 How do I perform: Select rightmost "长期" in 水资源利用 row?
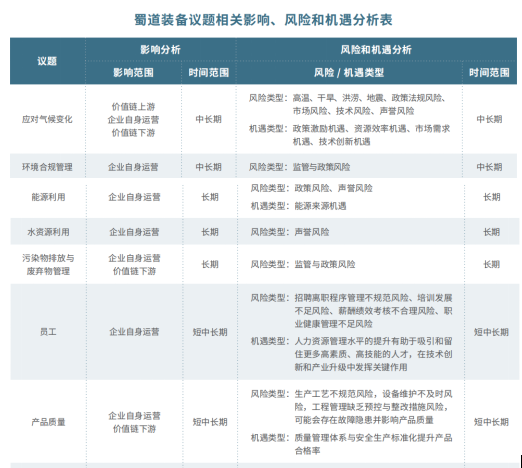(492, 232)
